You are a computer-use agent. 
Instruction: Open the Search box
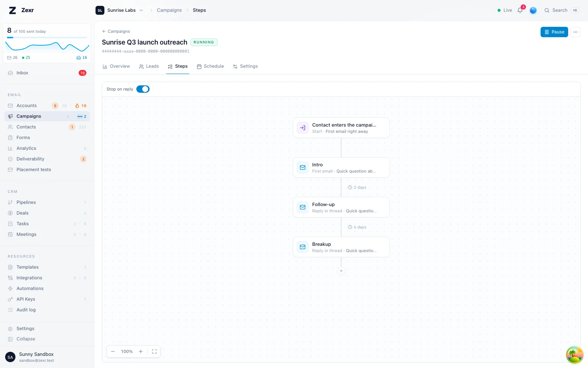pyautogui.click(x=562, y=10)
